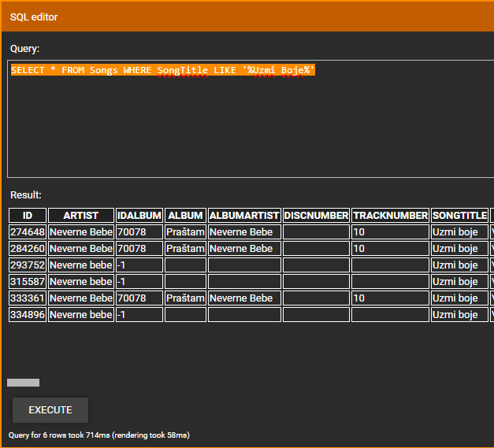
Task: Click the highlighted SELECT query text
Action: [x=162, y=71]
